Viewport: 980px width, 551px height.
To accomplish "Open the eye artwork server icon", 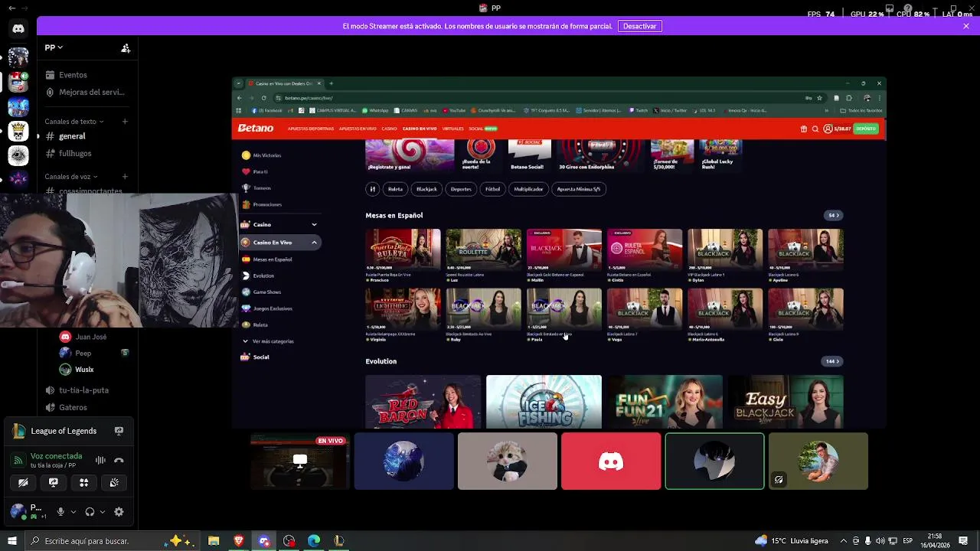I will tap(18, 155).
